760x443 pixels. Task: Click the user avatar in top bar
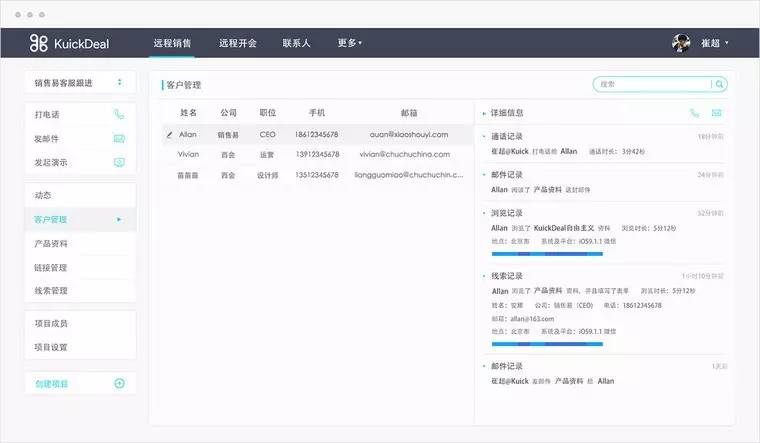682,43
